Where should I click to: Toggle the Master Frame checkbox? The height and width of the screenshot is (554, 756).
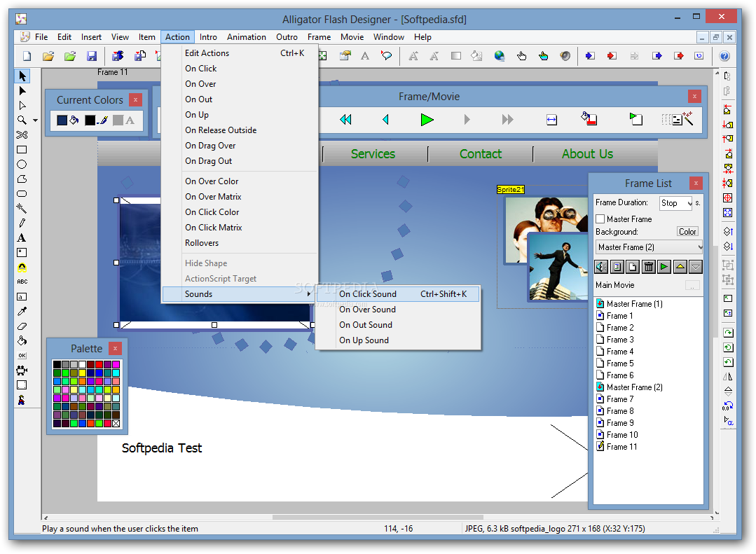600,219
